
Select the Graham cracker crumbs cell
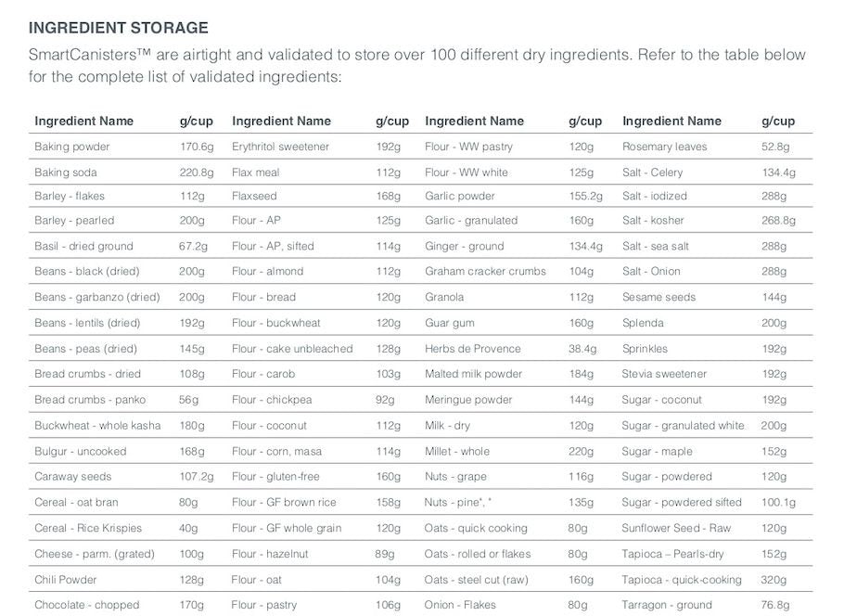(485, 272)
